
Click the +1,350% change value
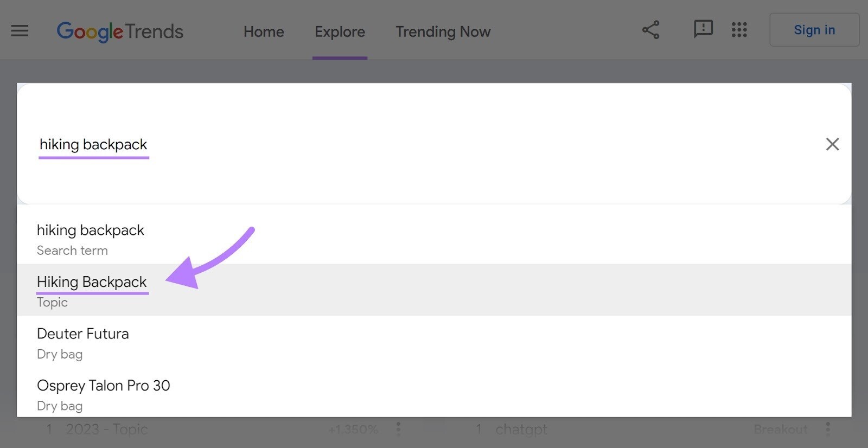point(353,429)
